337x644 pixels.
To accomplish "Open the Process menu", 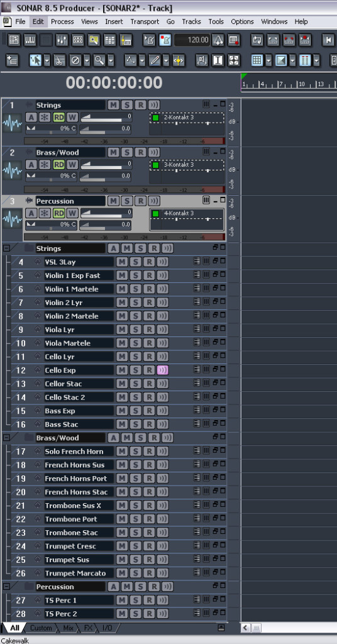I will (62, 21).
